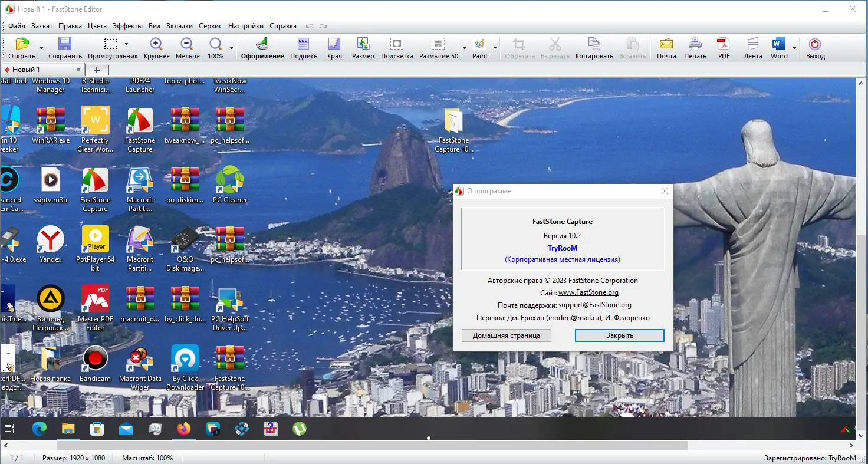
Task: Open the Размер resize tool
Action: point(363,47)
